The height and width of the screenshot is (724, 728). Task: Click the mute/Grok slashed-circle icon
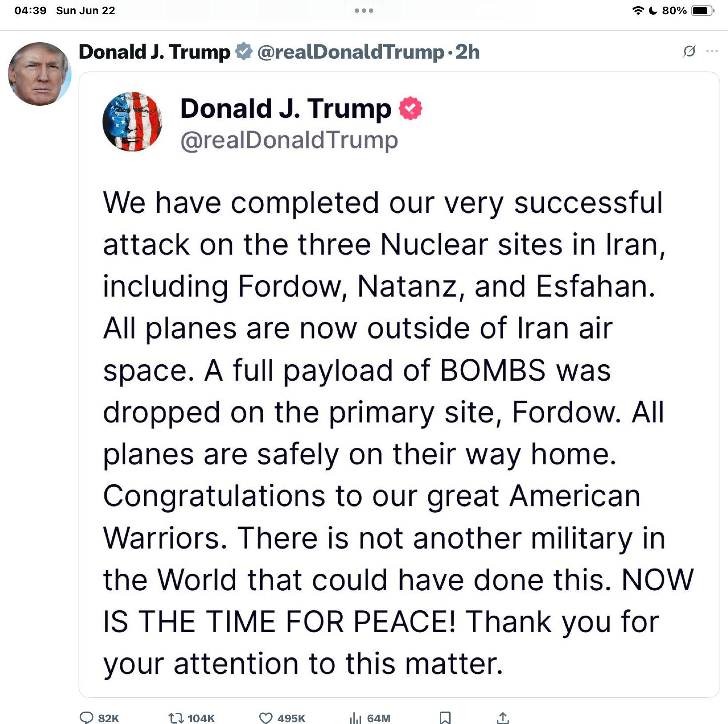coord(690,51)
